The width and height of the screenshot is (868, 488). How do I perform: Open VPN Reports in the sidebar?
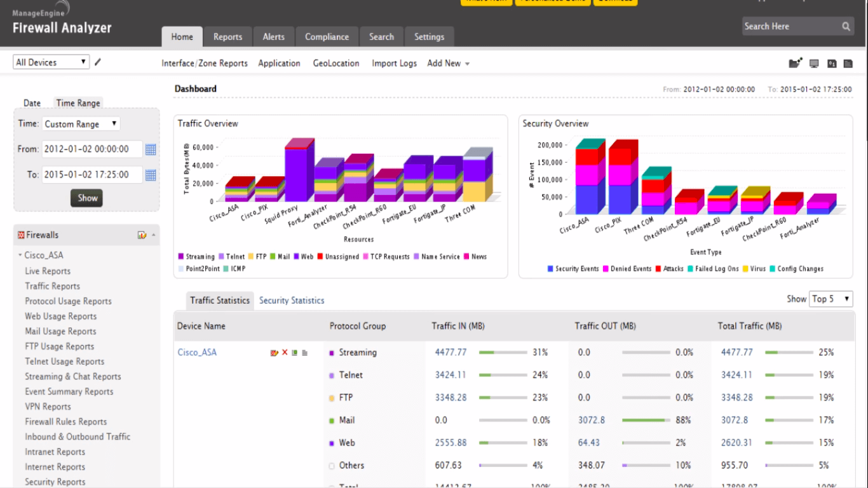coord(48,407)
